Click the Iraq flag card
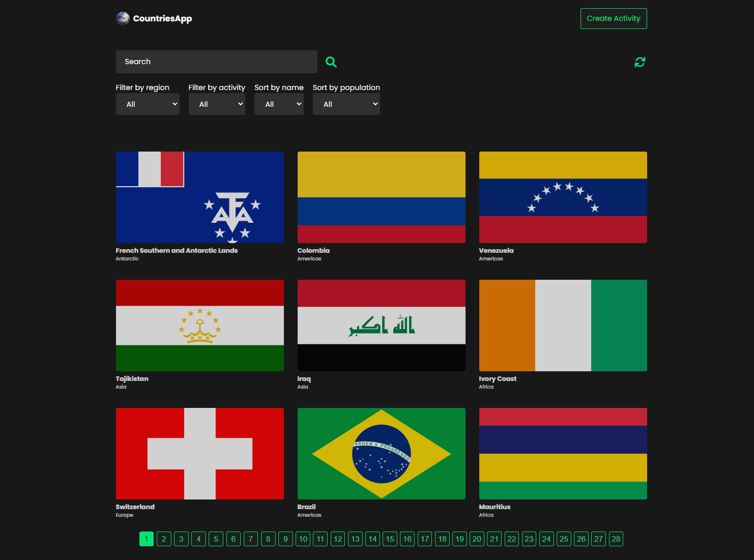This screenshot has height=560, width=754. coord(381,325)
